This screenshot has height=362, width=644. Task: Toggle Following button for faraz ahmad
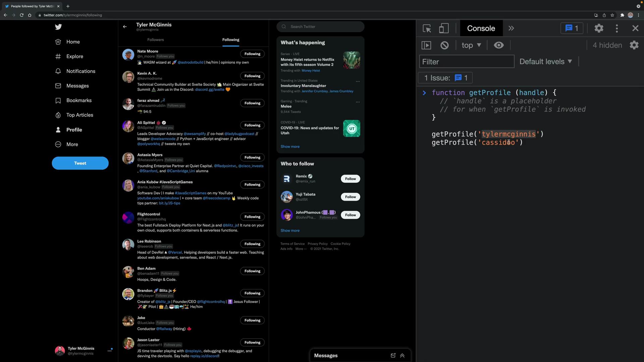tap(252, 103)
